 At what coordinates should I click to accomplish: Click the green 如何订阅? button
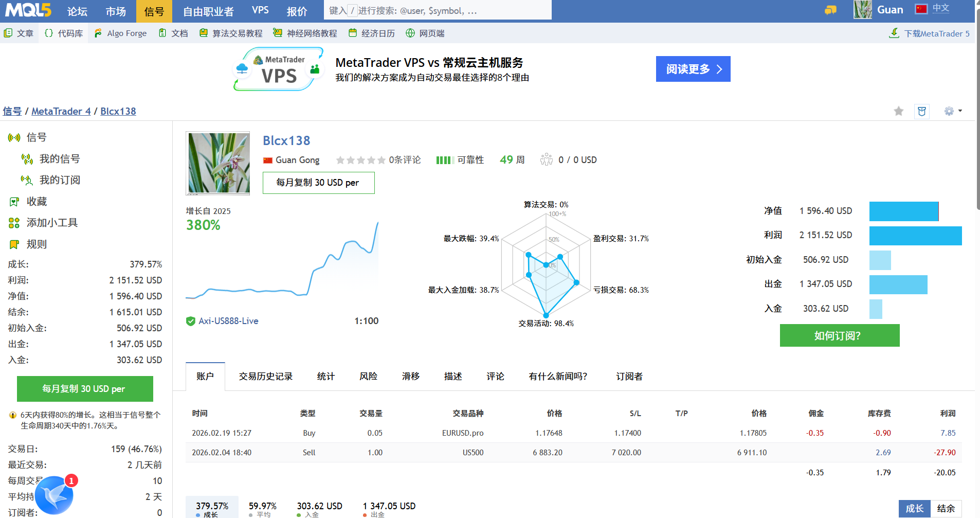(839, 335)
